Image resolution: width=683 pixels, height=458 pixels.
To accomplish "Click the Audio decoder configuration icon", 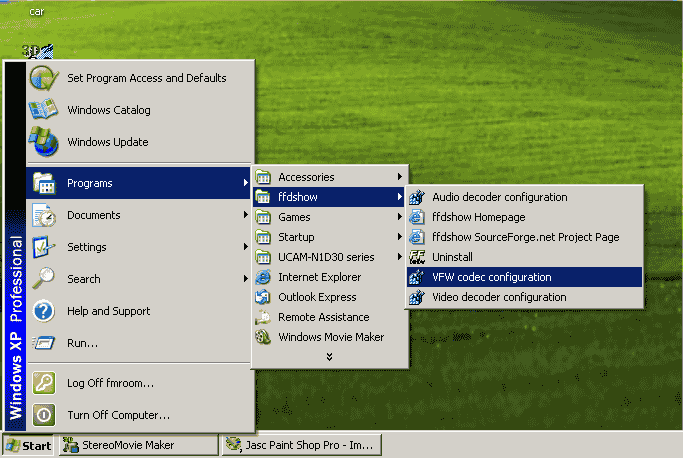I will pyautogui.click(x=417, y=197).
